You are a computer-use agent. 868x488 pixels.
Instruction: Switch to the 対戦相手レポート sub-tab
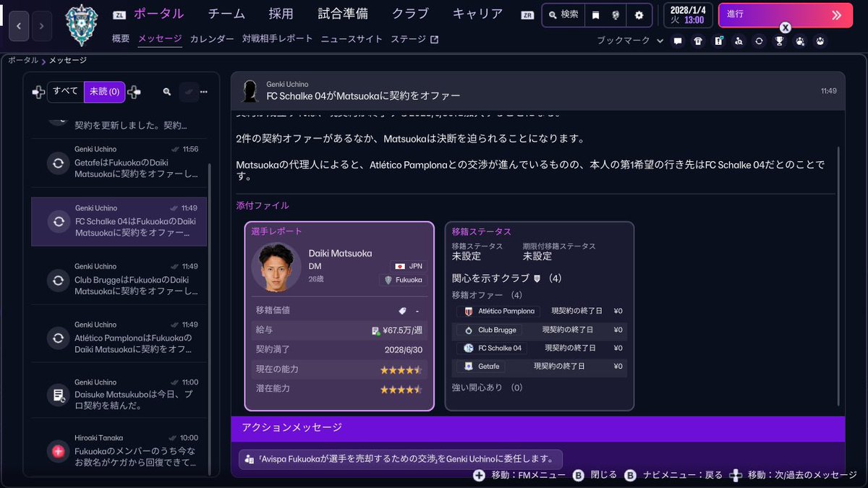coord(278,39)
